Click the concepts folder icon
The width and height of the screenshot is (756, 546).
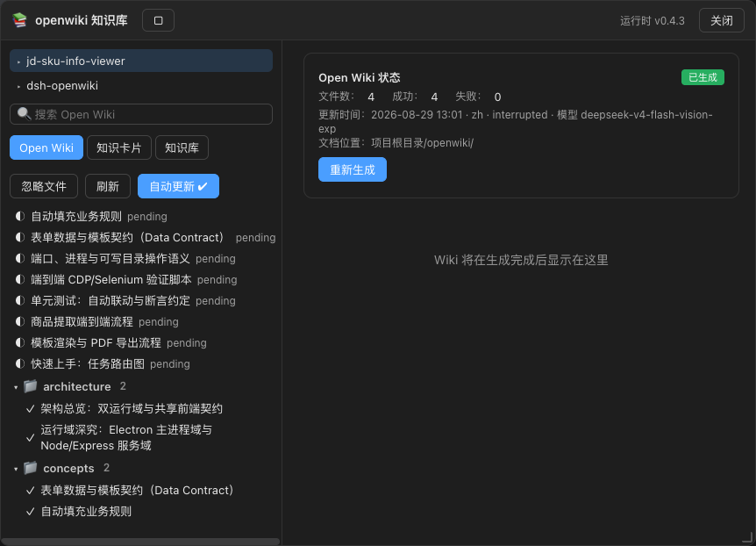pos(31,468)
